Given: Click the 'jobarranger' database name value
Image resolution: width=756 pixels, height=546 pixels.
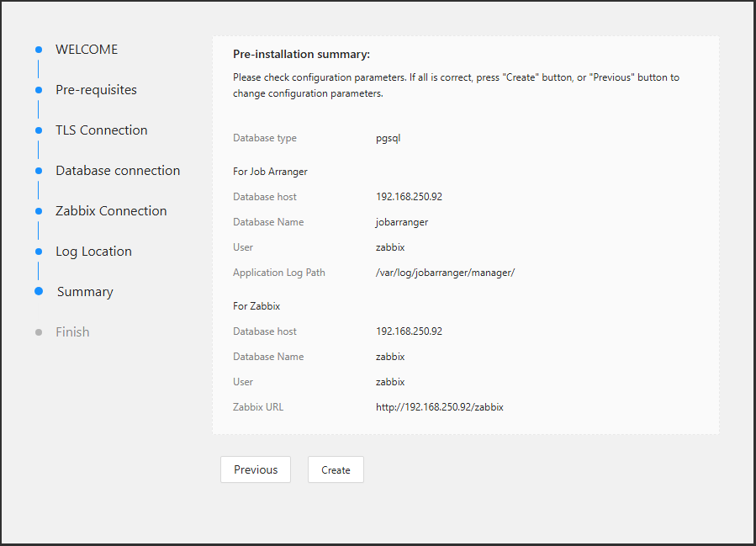Looking at the screenshot, I should [x=402, y=222].
